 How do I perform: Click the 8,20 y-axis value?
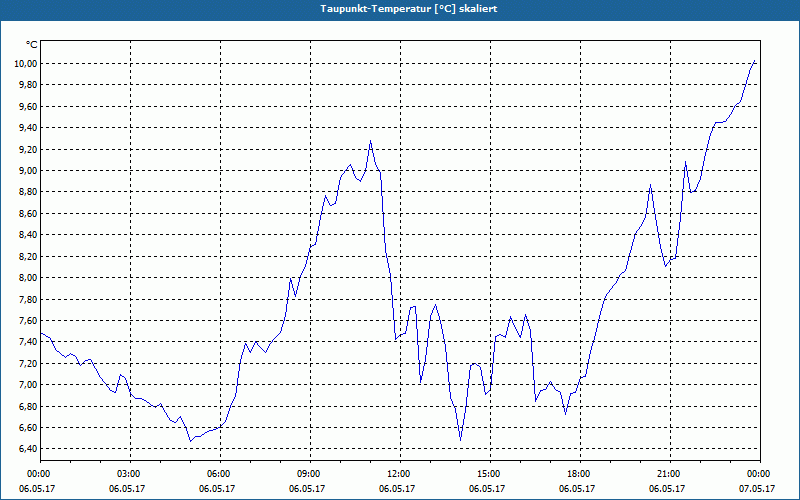(28, 256)
